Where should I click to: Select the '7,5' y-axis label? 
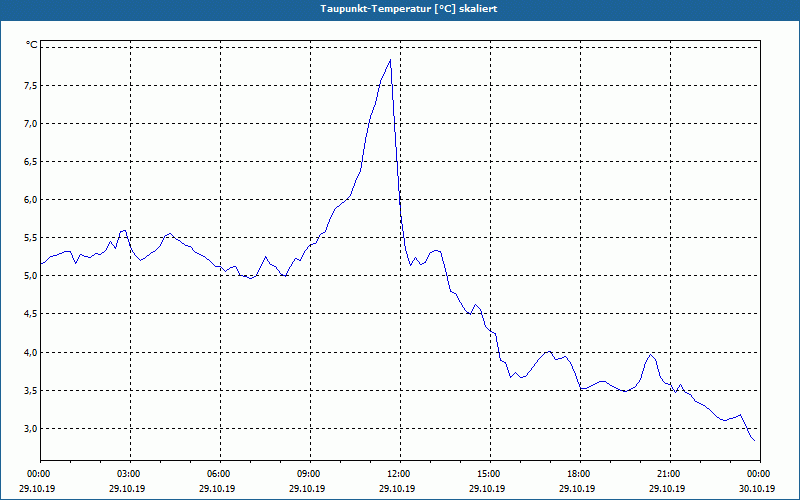coord(31,86)
